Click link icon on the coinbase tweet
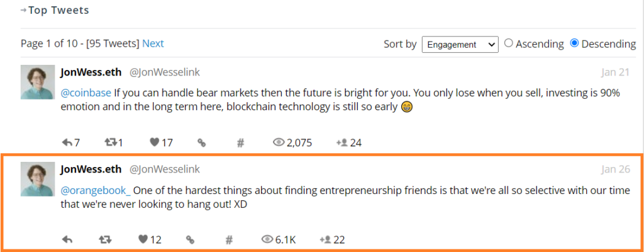The width and height of the screenshot is (644, 252). (x=202, y=142)
